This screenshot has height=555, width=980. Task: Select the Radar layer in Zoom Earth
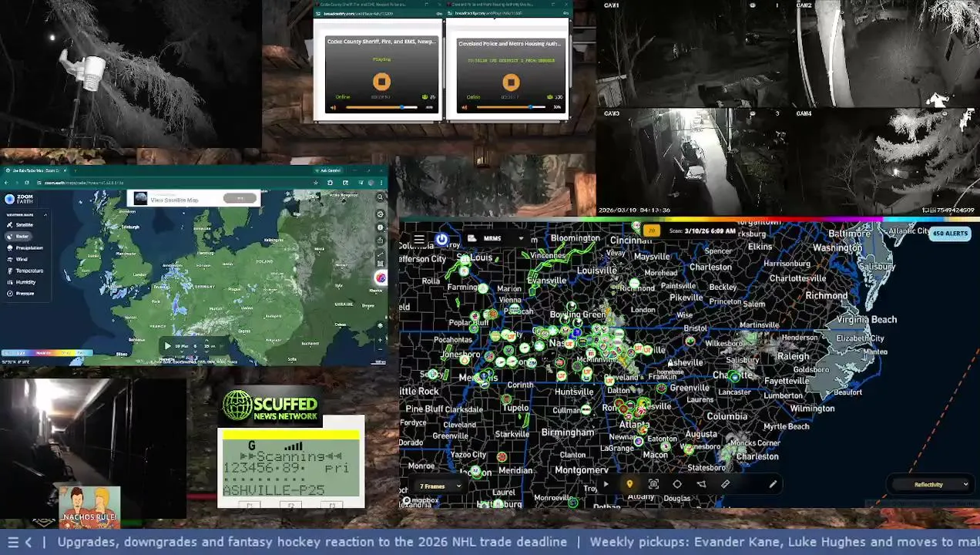pyautogui.click(x=18, y=237)
